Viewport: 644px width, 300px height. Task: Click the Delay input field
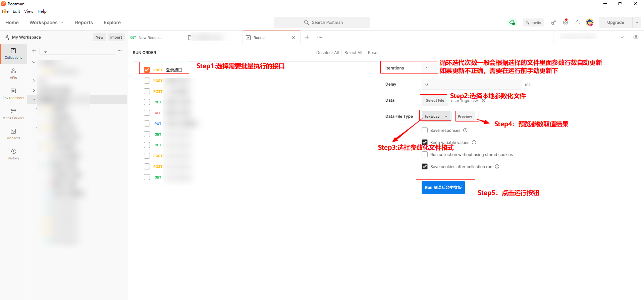[472, 84]
